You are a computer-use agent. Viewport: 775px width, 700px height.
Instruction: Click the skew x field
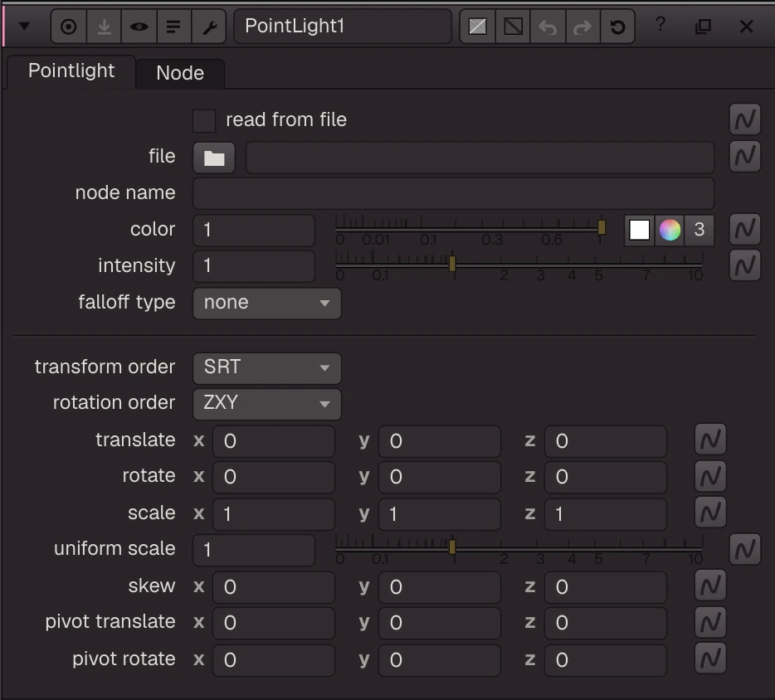274,587
